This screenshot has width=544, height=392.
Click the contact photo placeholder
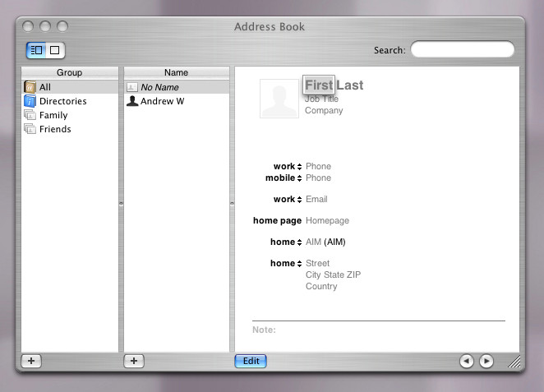tap(279, 99)
